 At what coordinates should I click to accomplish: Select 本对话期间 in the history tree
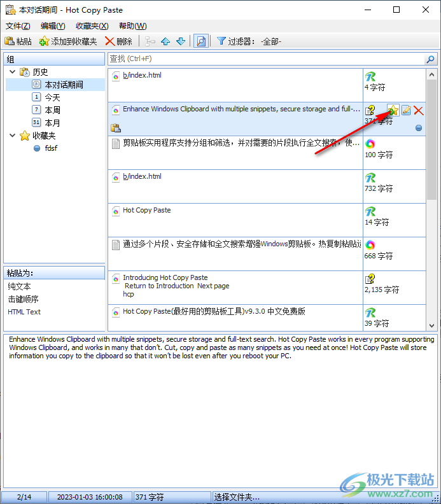pyautogui.click(x=57, y=85)
